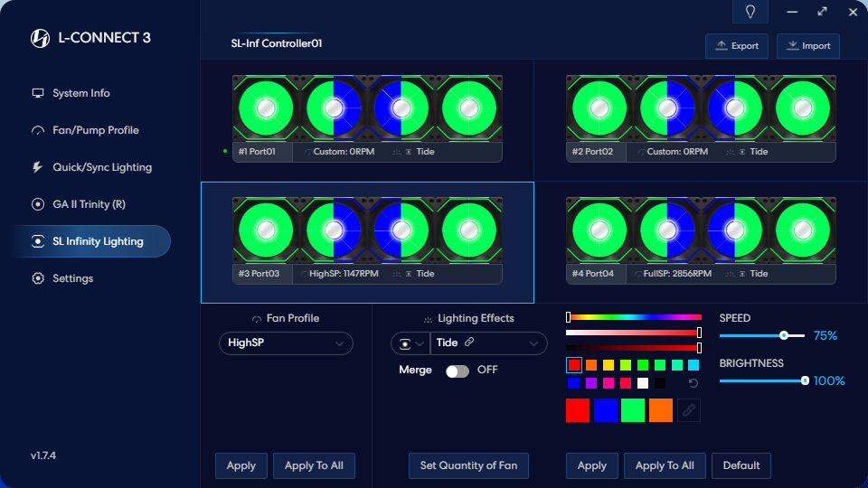This screenshot has height=488, width=868.
Task: Click the FullSP: 2856RPM label
Action: [677, 273]
